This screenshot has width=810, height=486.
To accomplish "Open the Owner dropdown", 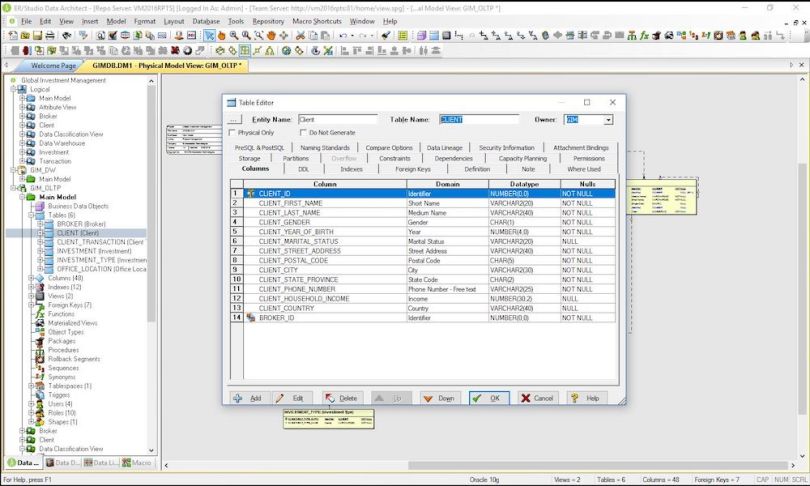I will [609, 120].
